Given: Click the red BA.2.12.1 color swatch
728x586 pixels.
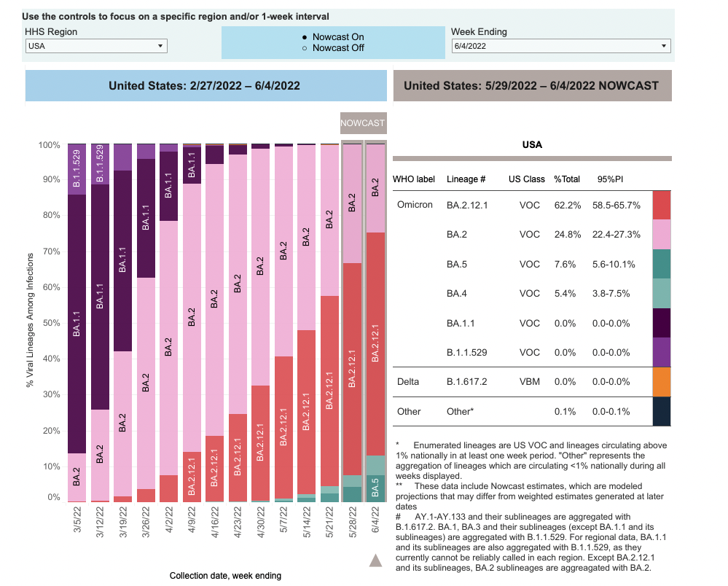Looking at the screenshot, I should 662,205.
